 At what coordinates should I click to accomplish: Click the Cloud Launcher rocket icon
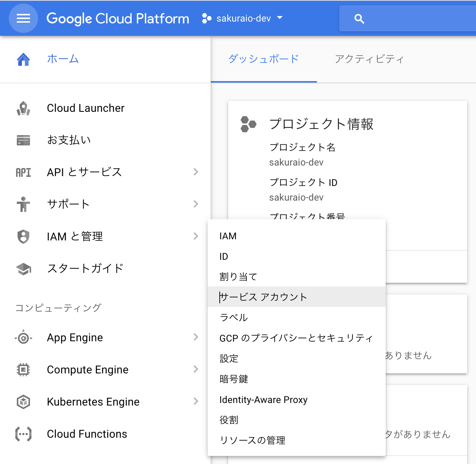[x=23, y=108]
